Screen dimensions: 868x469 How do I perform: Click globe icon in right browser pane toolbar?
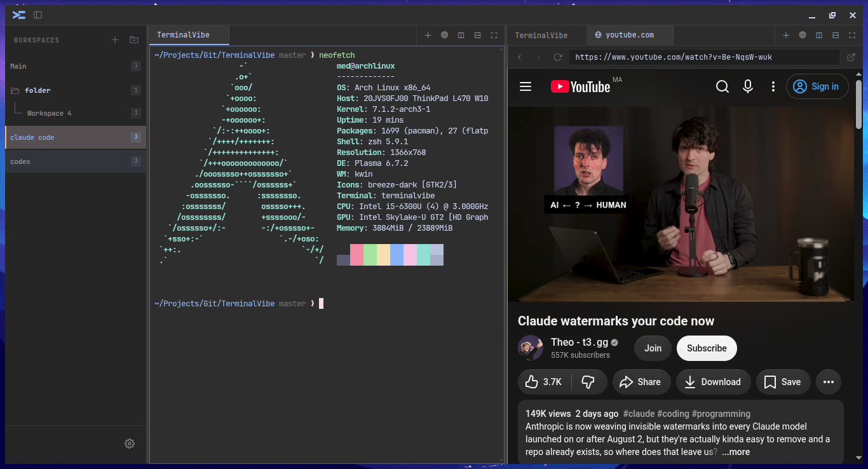tap(803, 35)
